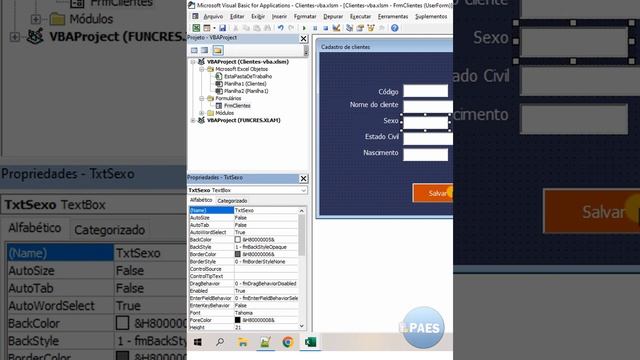The image size is (640, 360).
Task: Click the Find binoculars icon
Action: [267, 28]
